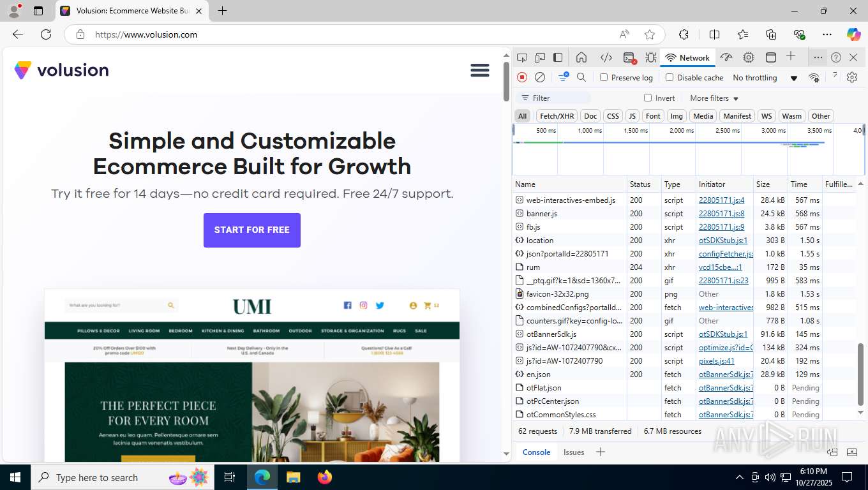This screenshot has width=868, height=490.
Task: Enable the Preserve log checkbox
Action: point(604,77)
